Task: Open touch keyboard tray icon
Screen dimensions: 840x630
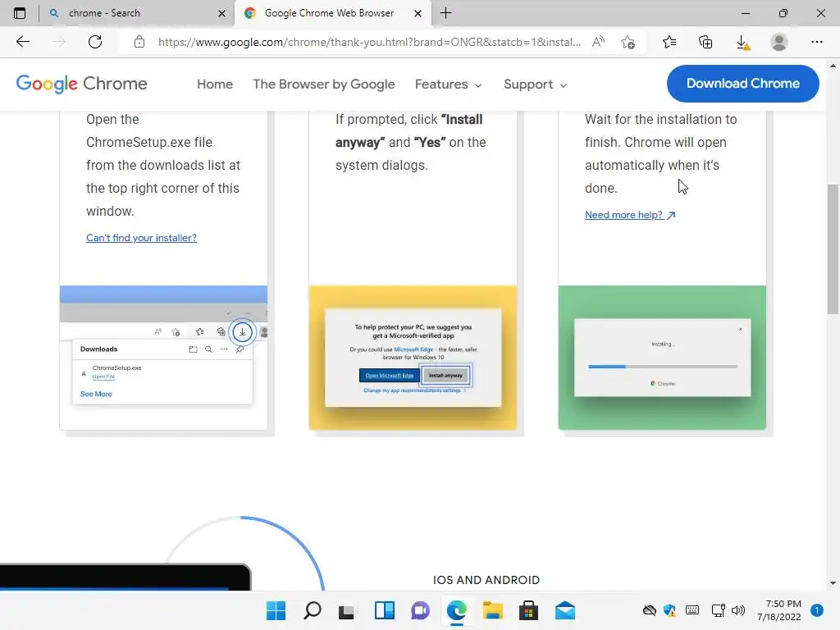Action: 692,610
